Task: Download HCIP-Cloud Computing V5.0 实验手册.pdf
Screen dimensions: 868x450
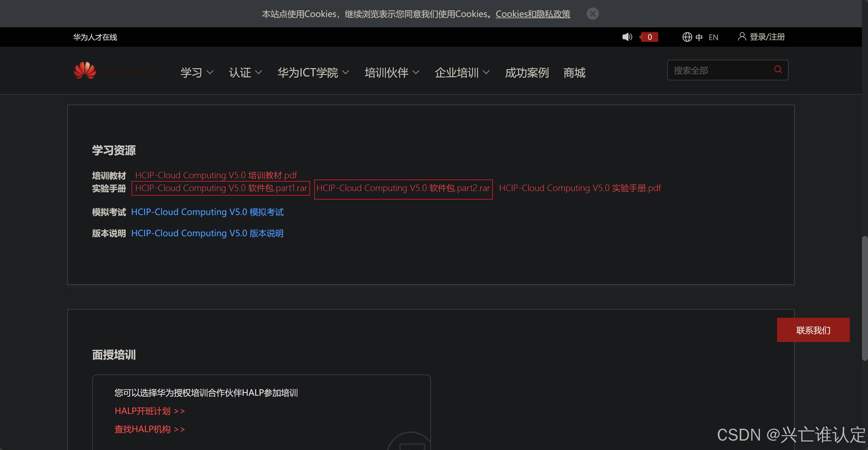Action: [580, 188]
